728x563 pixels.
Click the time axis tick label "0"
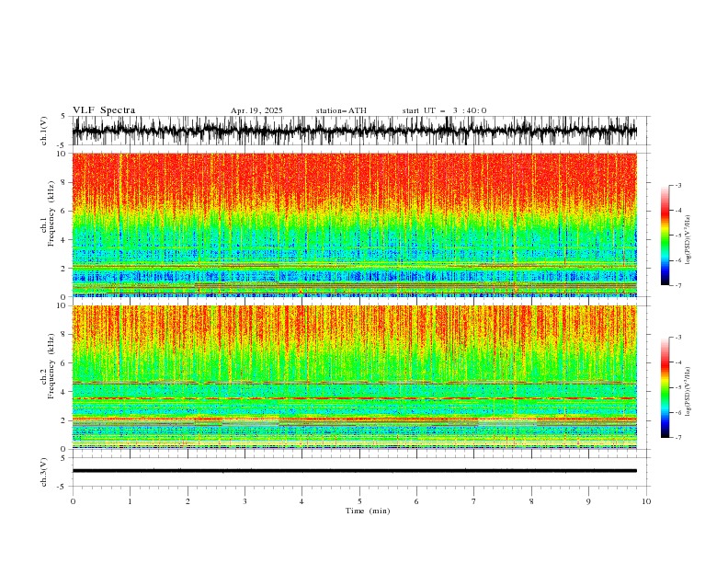(x=73, y=501)
